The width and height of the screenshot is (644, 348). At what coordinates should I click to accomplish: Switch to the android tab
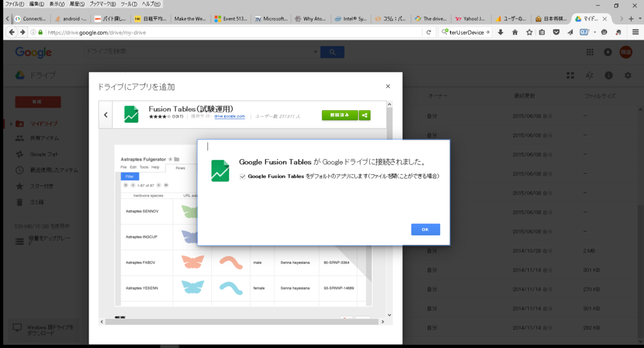click(70, 18)
